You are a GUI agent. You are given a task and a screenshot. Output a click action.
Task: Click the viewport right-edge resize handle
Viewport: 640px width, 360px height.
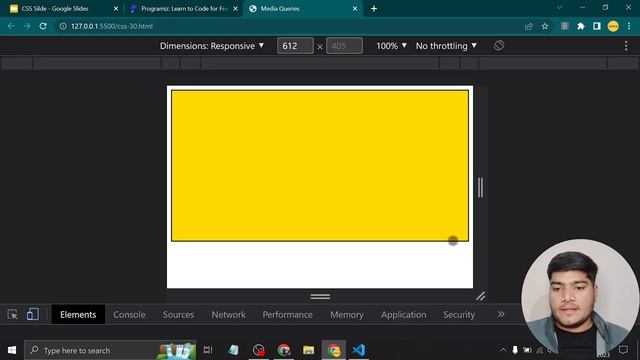480,187
